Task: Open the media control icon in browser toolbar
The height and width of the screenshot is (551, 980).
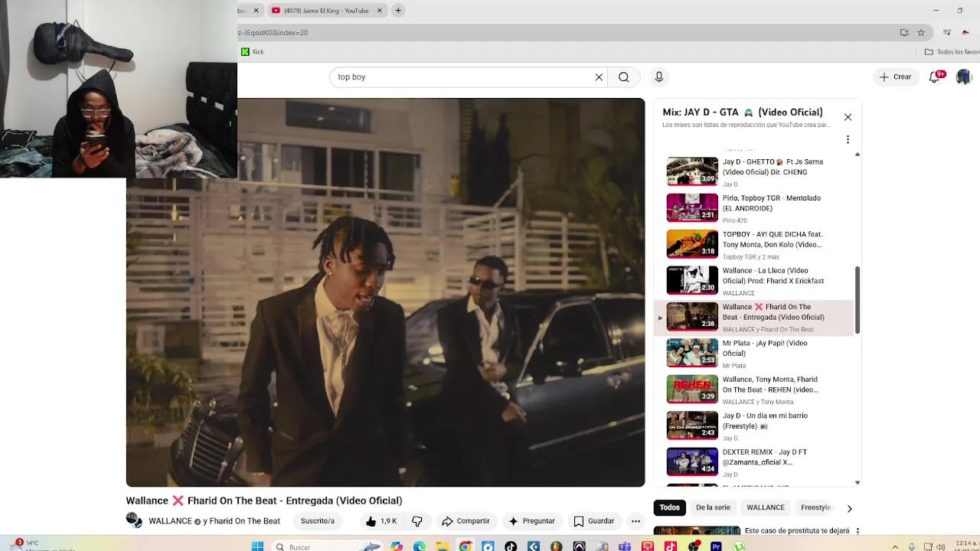Action: click(x=947, y=33)
